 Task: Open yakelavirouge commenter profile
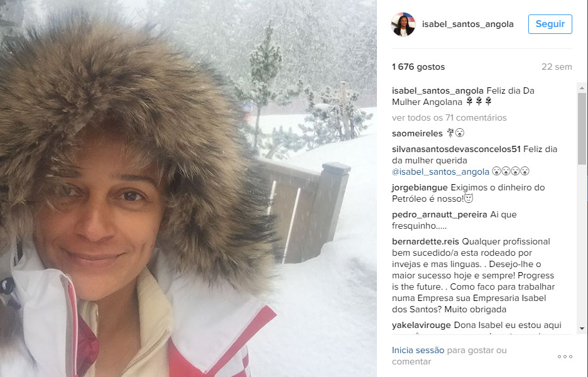(422, 325)
